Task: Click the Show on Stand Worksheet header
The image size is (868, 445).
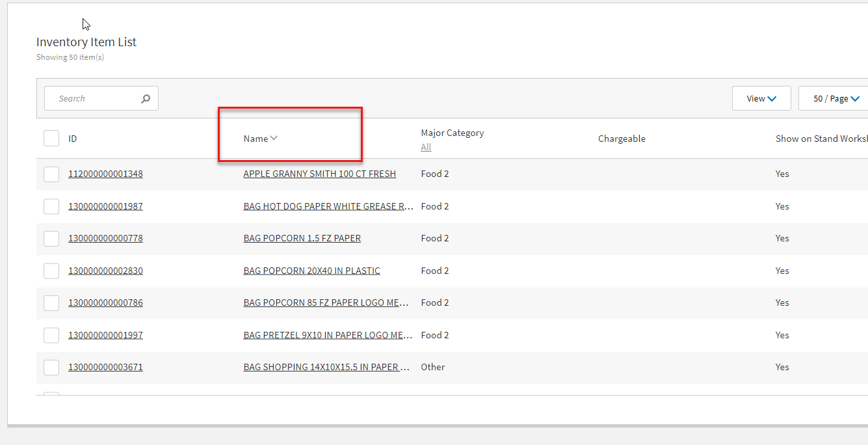Action: point(821,139)
